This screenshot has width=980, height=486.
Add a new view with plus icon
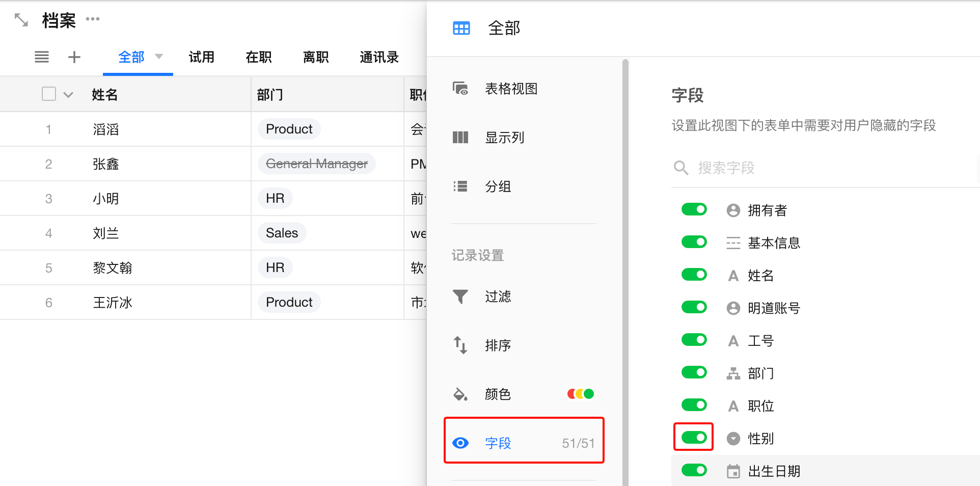74,57
